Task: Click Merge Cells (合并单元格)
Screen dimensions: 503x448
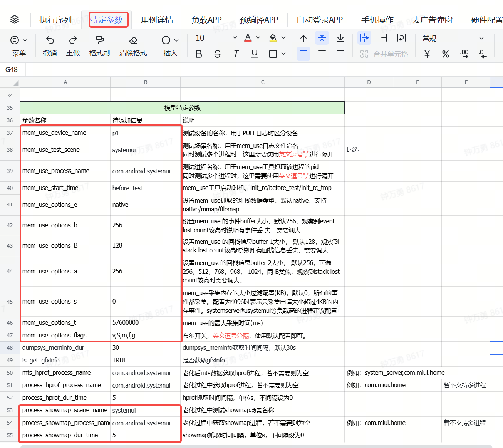Action: [384, 54]
